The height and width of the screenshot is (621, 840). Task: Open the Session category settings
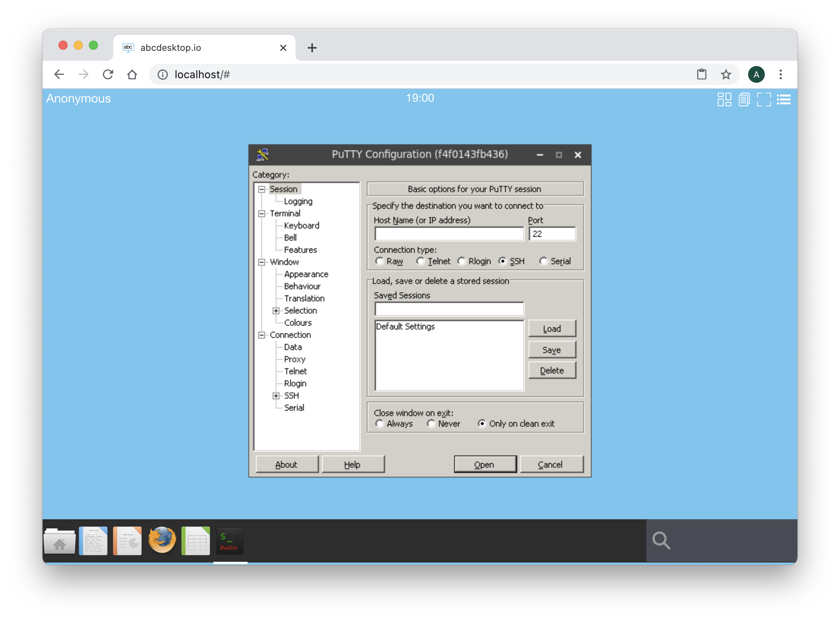(284, 189)
